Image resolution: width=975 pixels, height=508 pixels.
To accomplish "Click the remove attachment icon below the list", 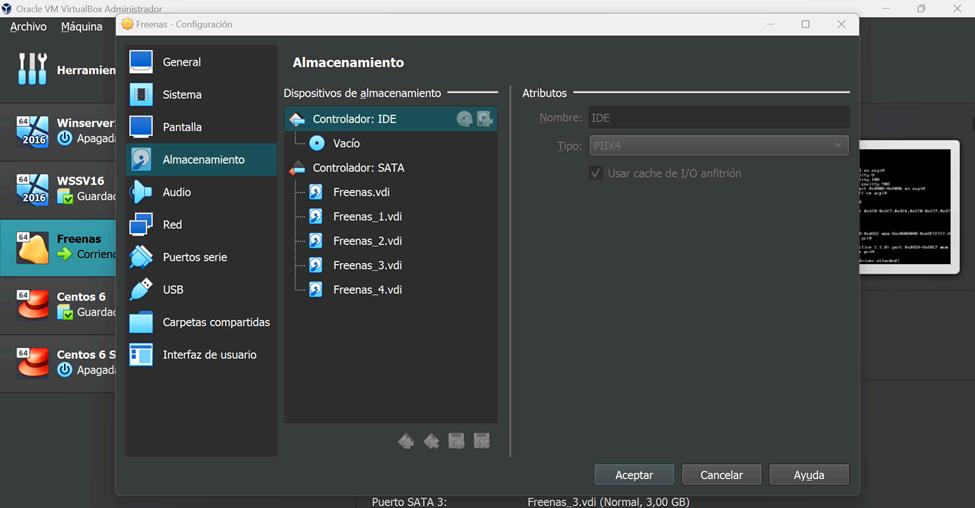I will [x=481, y=441].
